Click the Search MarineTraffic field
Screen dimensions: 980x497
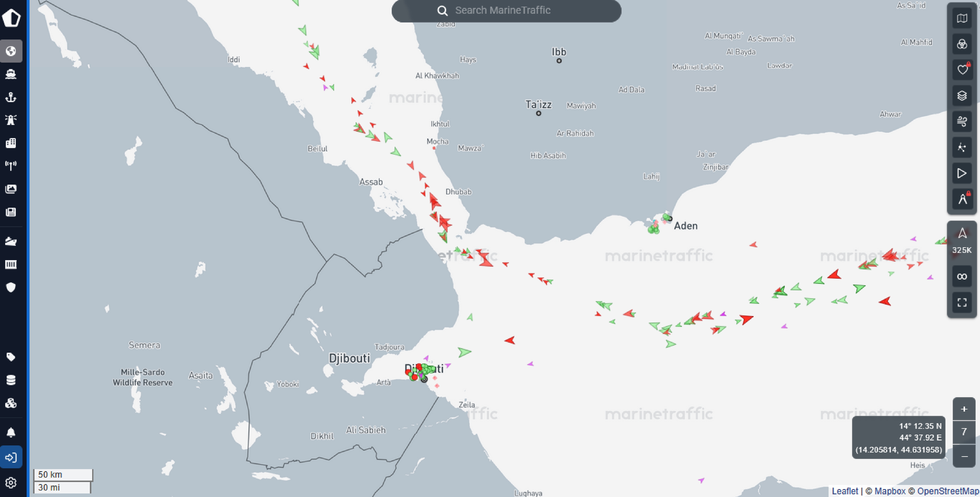click(506, 10)
